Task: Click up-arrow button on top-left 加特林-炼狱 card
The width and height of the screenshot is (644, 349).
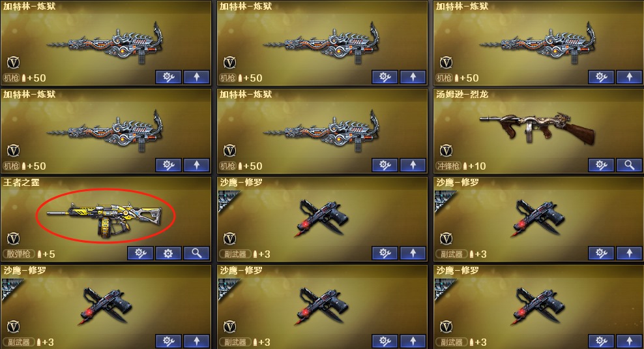Action: pos(196,77)
